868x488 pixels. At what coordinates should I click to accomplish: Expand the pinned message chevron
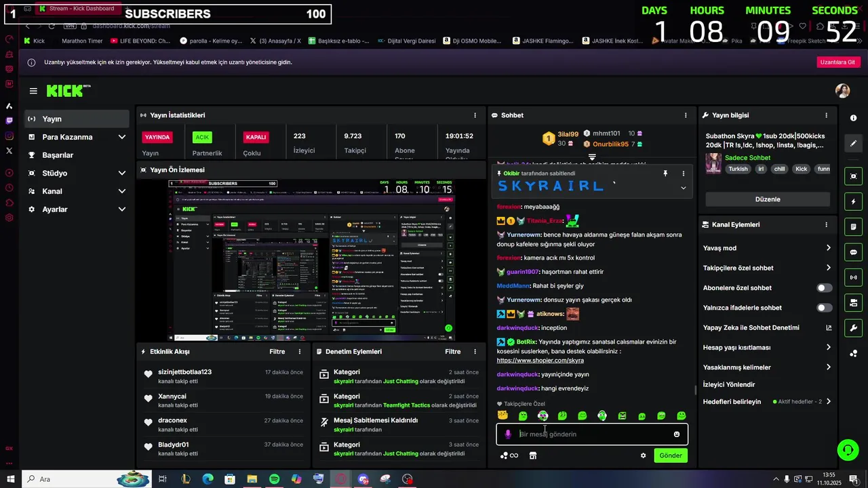pyautogui.click(x=683, y=188)
